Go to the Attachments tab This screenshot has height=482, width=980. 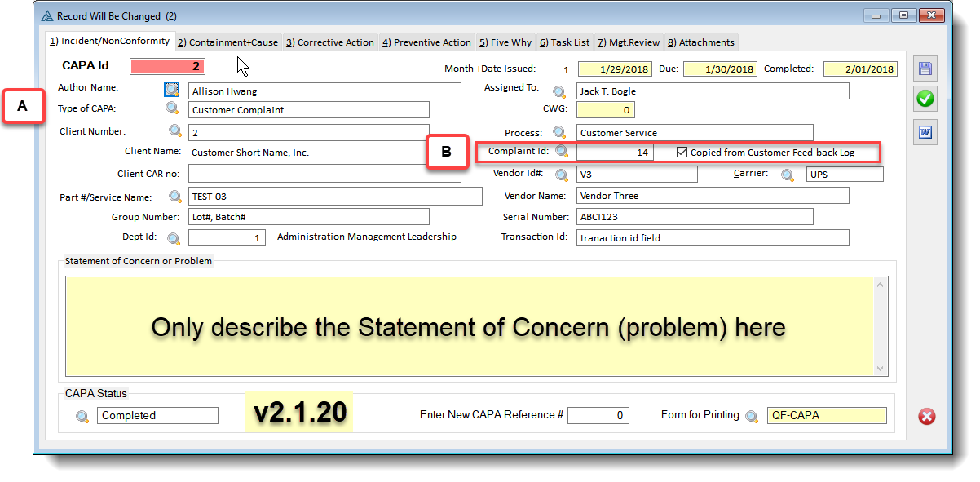tap(700, 42)
